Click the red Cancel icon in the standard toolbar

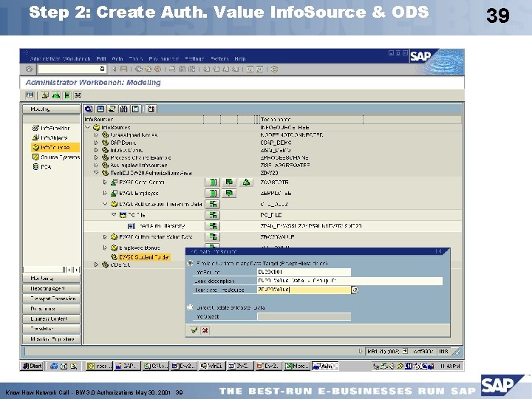[x=158, y=69]
